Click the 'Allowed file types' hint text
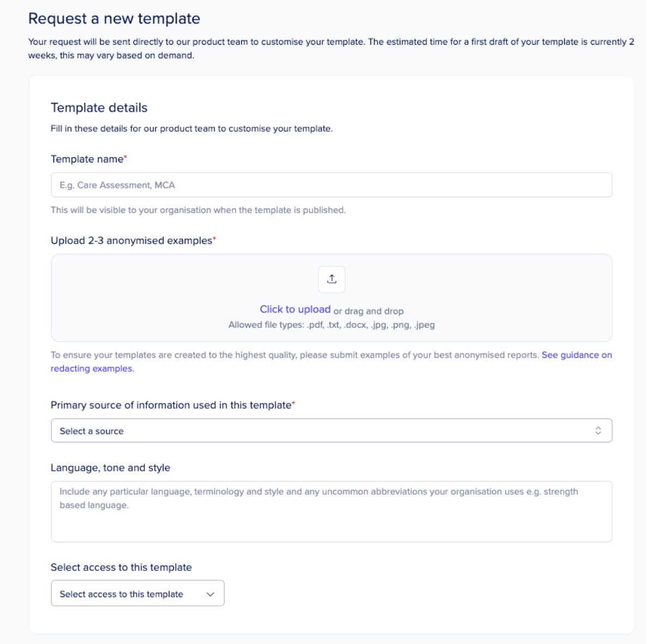646x644 pixels. pyautogui.click(x=331, y=325)
